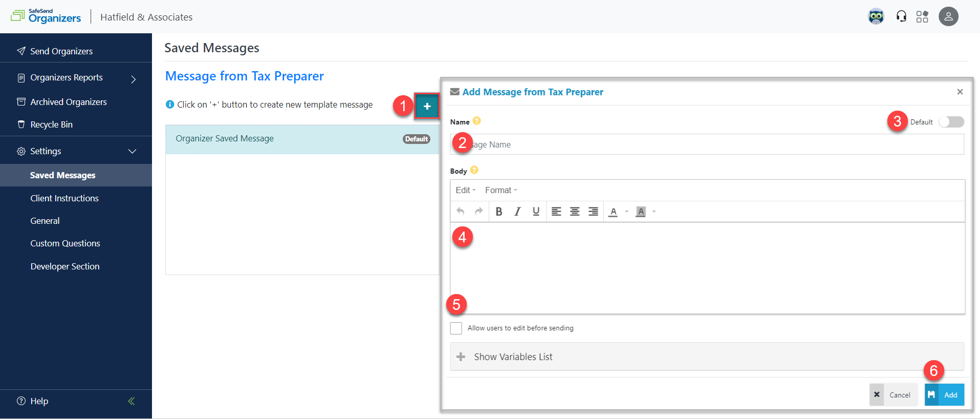Click the redo icon in the editor toolbar
Image resolution: width=980 pixels, height=419 pixels.
[478, 212]
